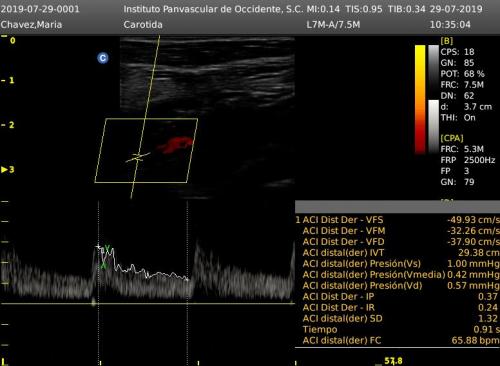The width and height of the screenshot is (500, 366).
Task: Select the Doppler sample gate cursor
Action: click(x=138, y=157)
